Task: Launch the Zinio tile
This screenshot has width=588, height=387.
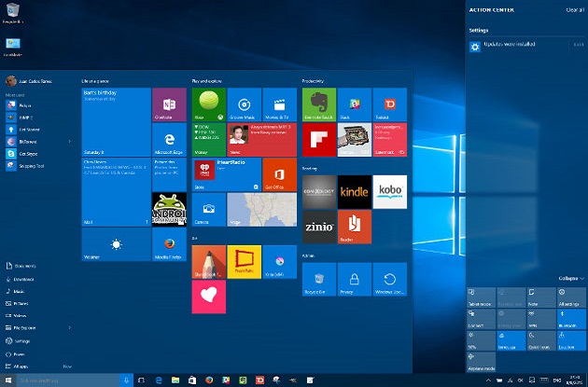Action: pos(318,225)
